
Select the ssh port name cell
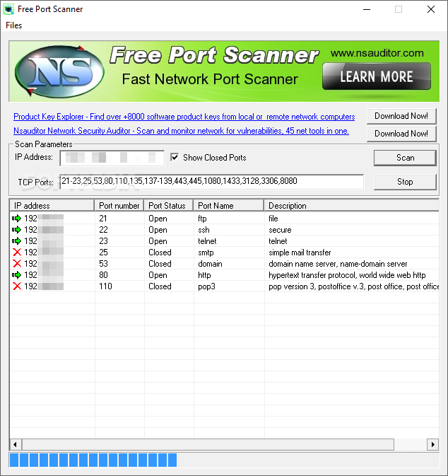204,230
